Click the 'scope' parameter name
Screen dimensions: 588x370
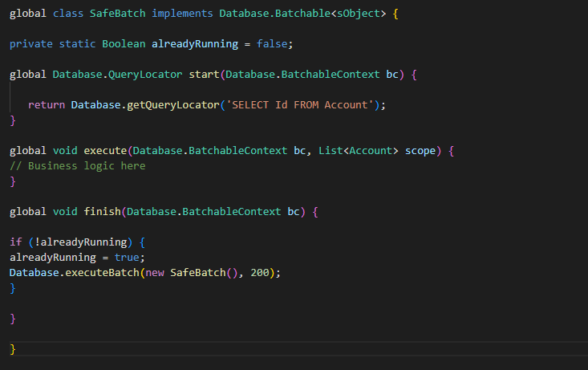point(420,151)
